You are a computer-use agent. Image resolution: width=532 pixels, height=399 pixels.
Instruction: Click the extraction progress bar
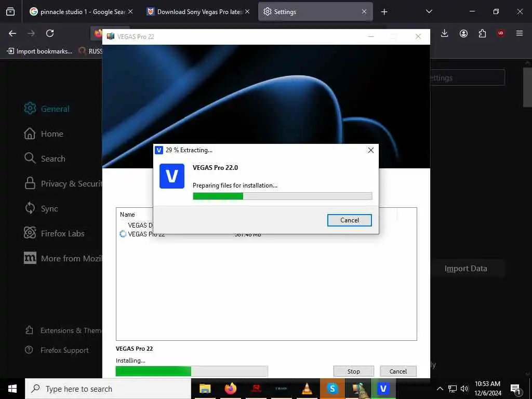tap(282, 196)
